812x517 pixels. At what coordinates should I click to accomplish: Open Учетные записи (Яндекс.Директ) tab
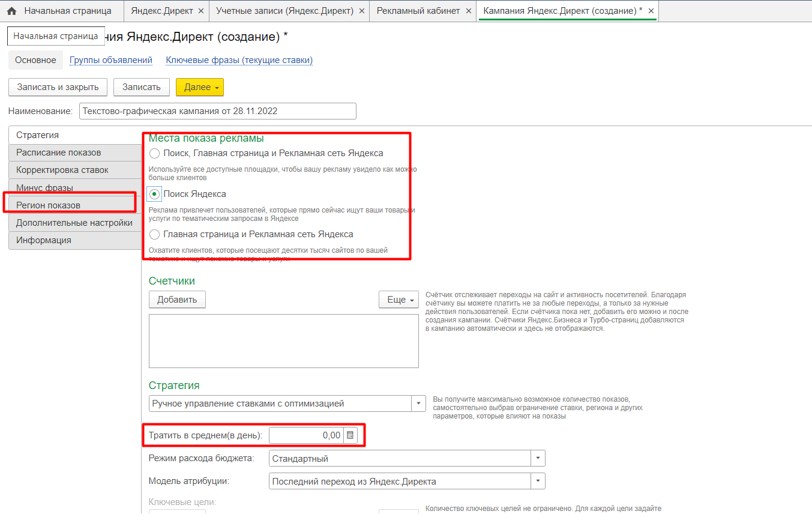point(284,11)
